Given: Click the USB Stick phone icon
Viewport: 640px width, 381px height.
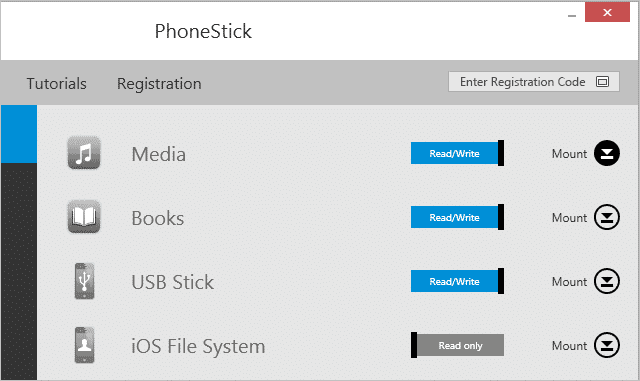Looking at the screenshot, I should tap(84, 281).
